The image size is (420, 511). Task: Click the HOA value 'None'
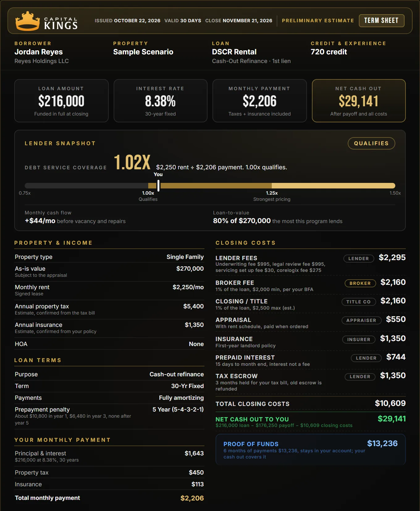tap(196, 344)
